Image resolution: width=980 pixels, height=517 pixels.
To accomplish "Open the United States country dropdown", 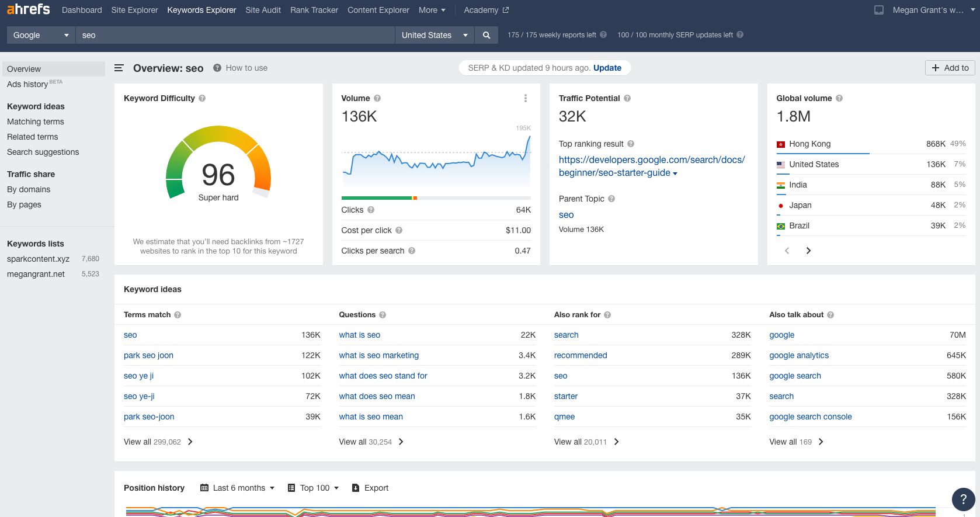I will click(435, 35).
